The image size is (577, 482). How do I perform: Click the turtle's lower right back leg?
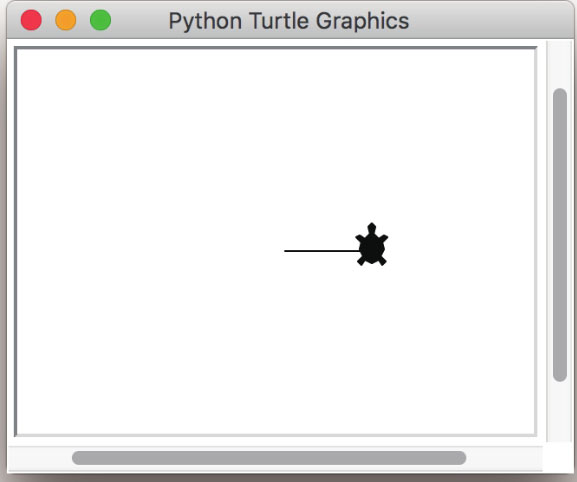382,261
